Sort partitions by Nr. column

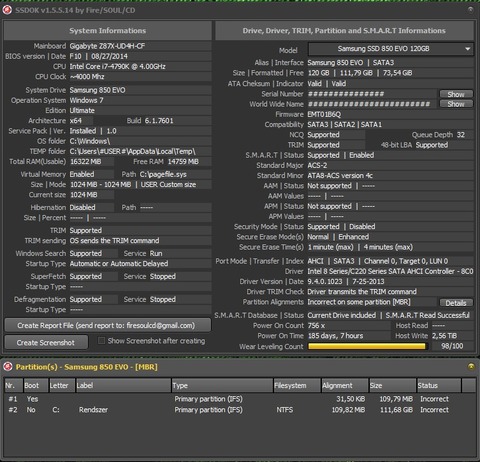point(14,386)
